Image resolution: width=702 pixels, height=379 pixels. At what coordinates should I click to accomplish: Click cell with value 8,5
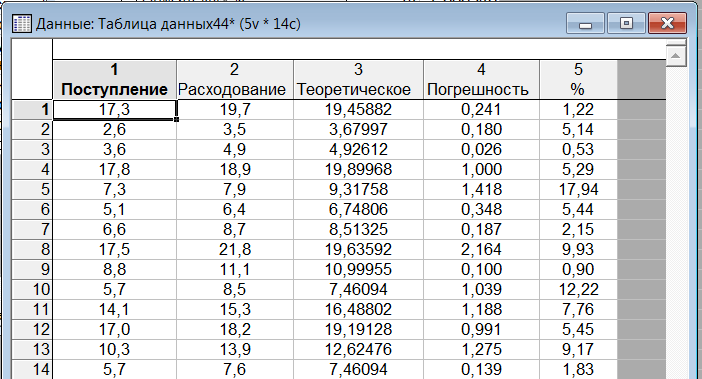coord(235,290)
